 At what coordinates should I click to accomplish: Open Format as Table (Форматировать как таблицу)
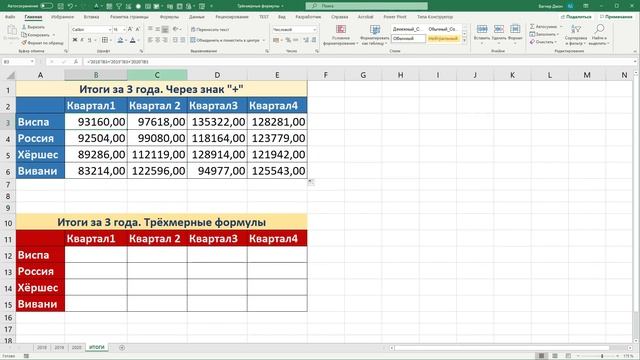[x=375, y=35]
